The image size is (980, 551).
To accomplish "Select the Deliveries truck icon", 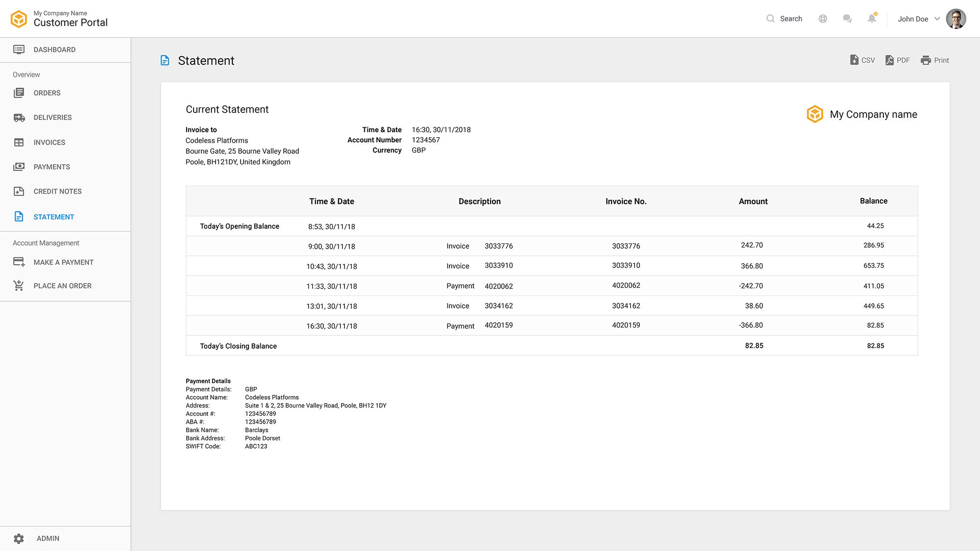I will (20, 118).
